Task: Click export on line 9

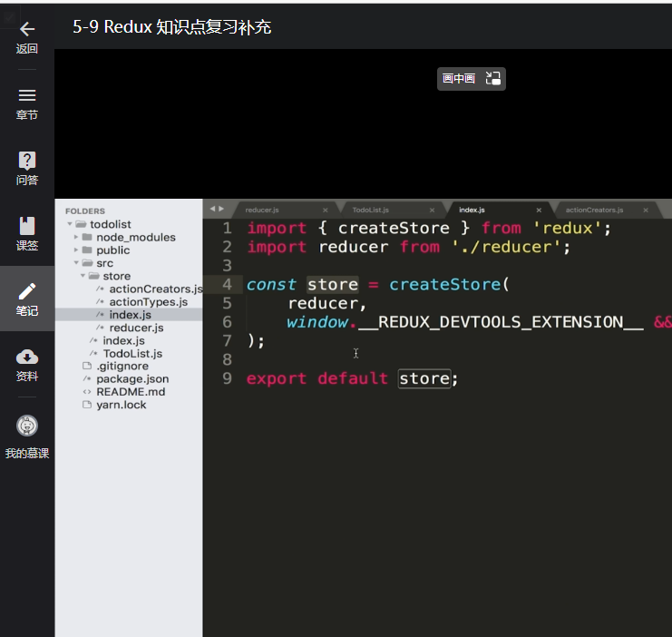Action: point(277,378)
